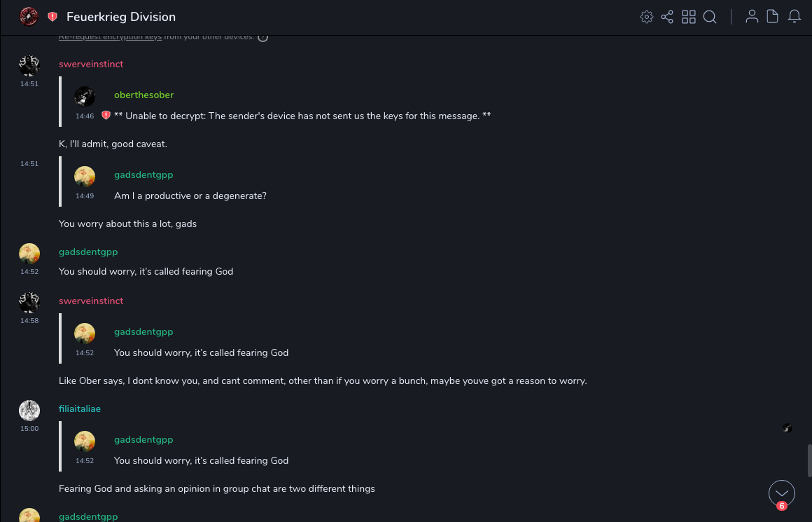Click oberthesober's name in quoted reply

[x=143, y=95]
